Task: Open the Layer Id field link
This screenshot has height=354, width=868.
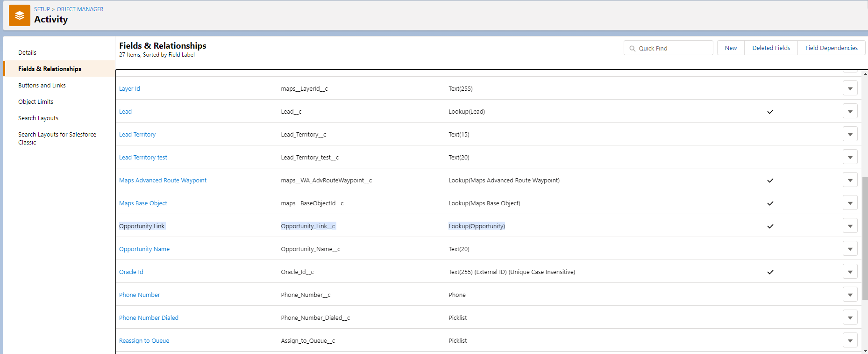Action: pos(129,88)
